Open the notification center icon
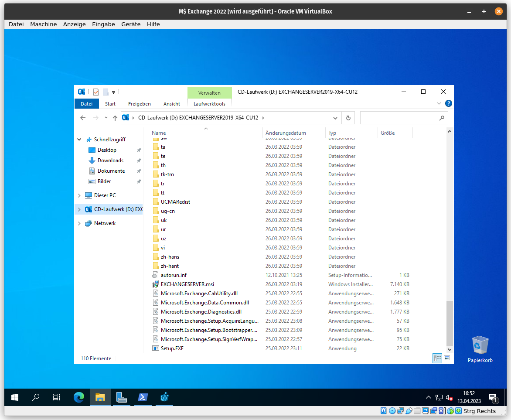Viewport: 511px width, 420px height. (493, 397)
